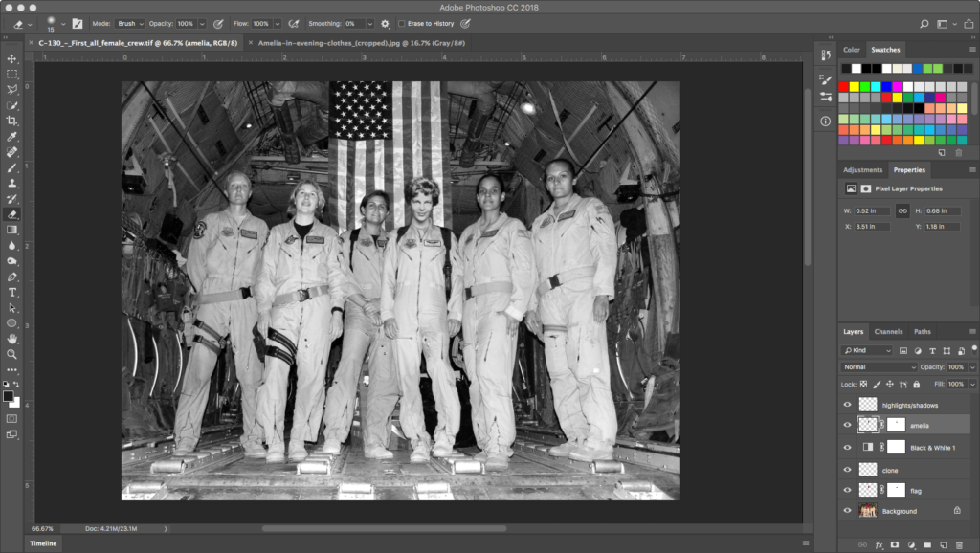Enable the Erase to History checkbox
Viewport: 980px width, 553px height.
[402, 23]
